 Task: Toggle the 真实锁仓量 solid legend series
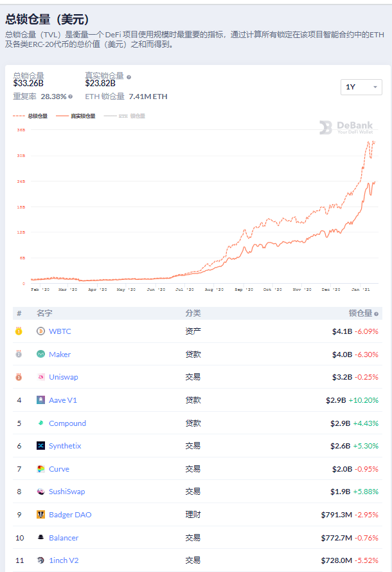point(75,116)
